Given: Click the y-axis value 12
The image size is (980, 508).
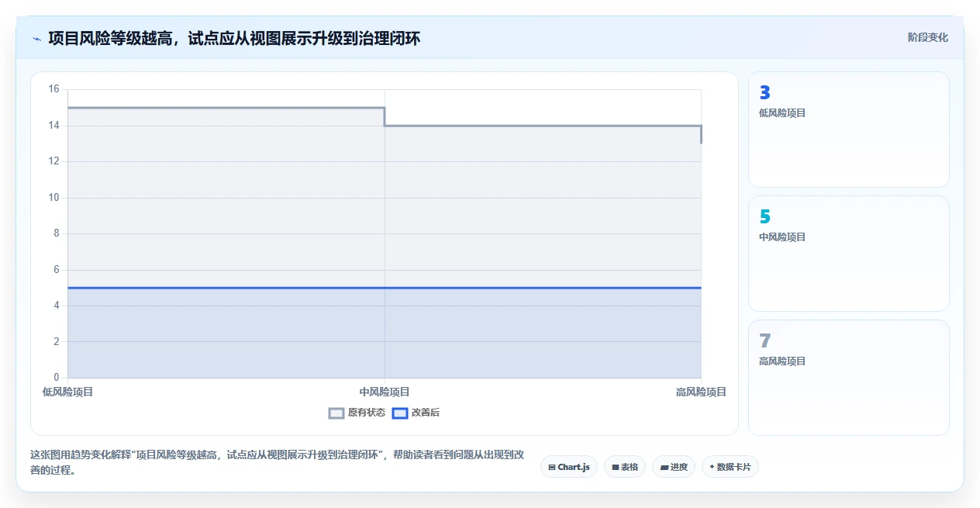Looking at the screenshot, I should pyautogui.click(x=53, y=161).
